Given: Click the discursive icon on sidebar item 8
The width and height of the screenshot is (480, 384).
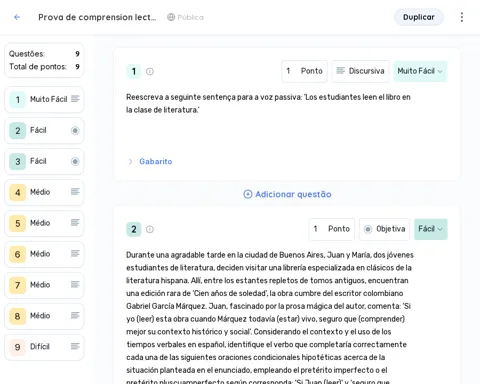Looking at the screenshot, I should point(75,315).
